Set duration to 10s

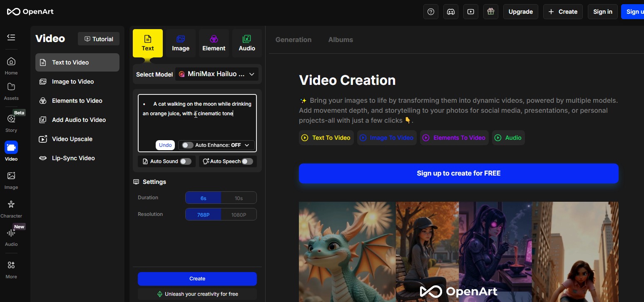[239, 198]
